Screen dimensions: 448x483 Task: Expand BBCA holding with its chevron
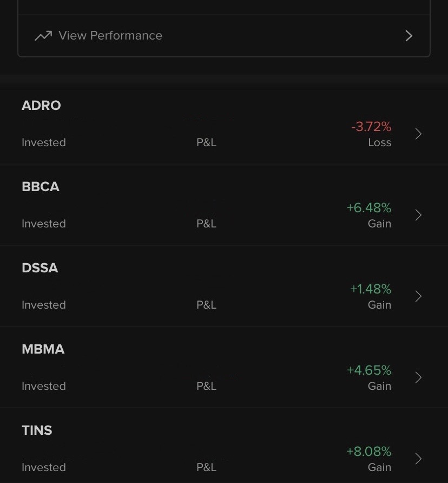click(x=418, y=216)
